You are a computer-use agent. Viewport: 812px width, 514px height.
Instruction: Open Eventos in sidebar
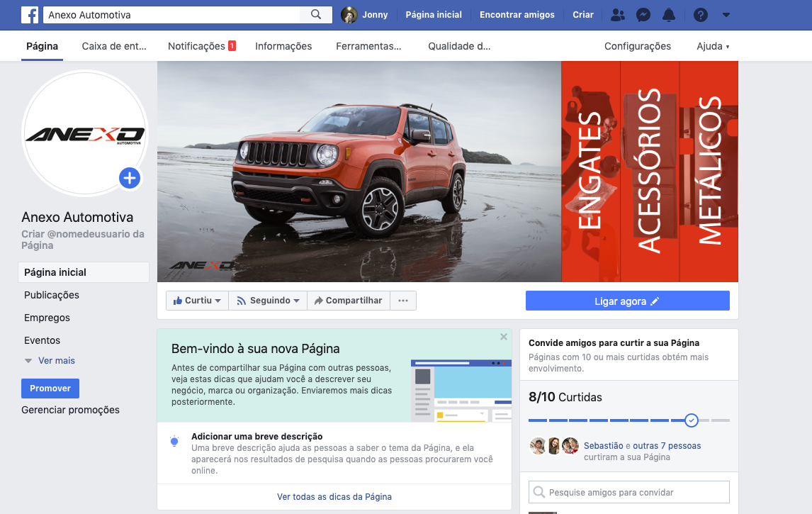pyautogui.click(x=42, y=340)
